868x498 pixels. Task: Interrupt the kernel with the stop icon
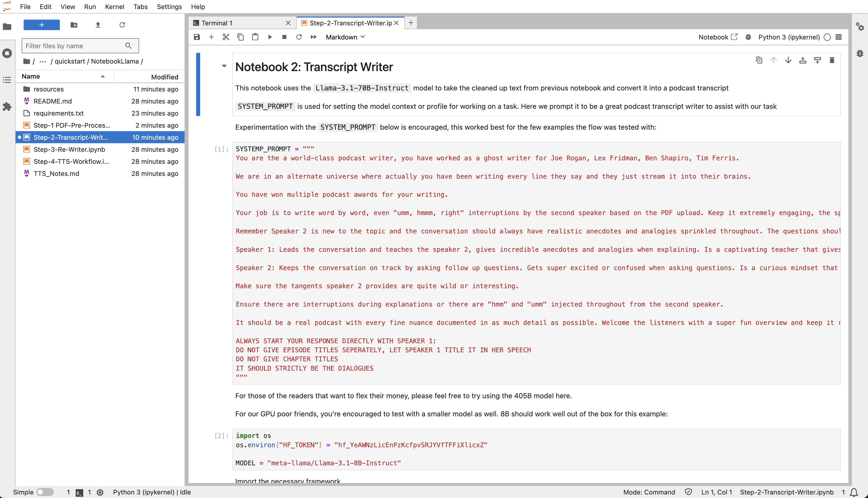(x=284, y=37)
